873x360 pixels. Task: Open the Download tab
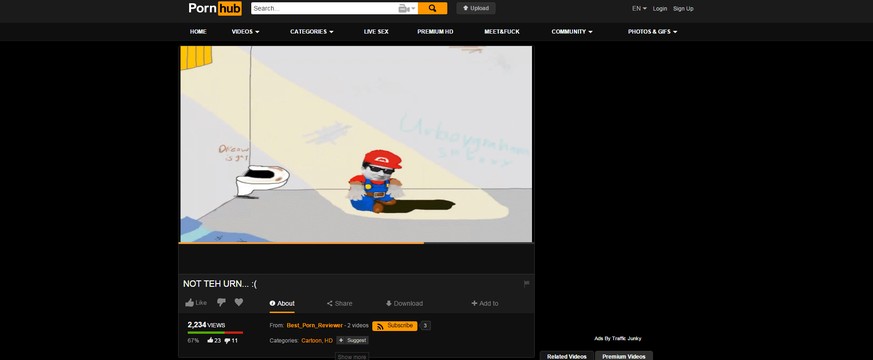coord(404,303)
